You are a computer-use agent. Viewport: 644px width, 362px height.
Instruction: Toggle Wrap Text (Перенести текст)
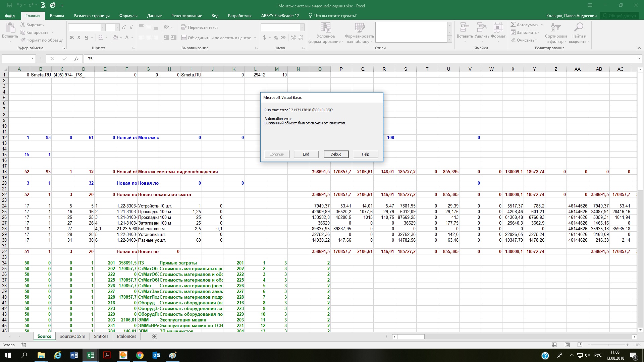200,27
